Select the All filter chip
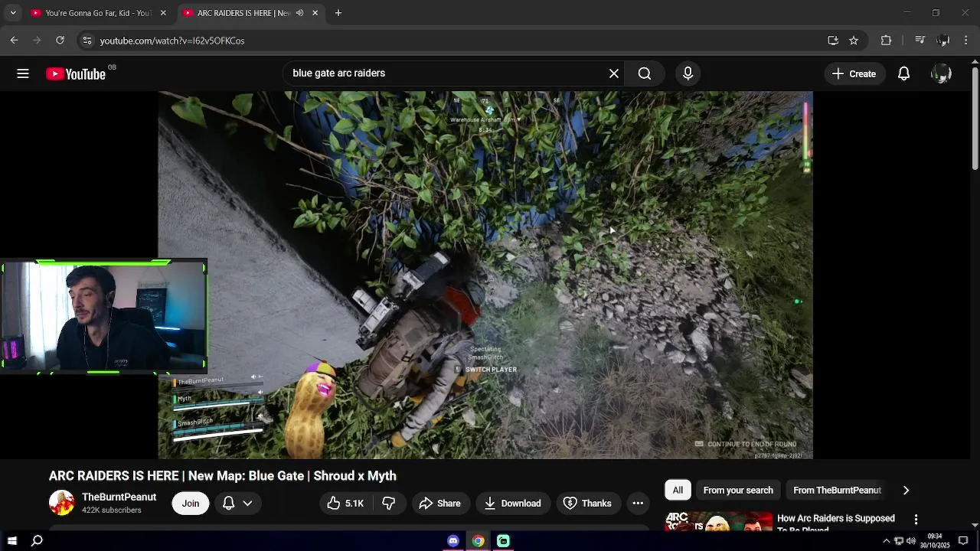 [678, 490]
